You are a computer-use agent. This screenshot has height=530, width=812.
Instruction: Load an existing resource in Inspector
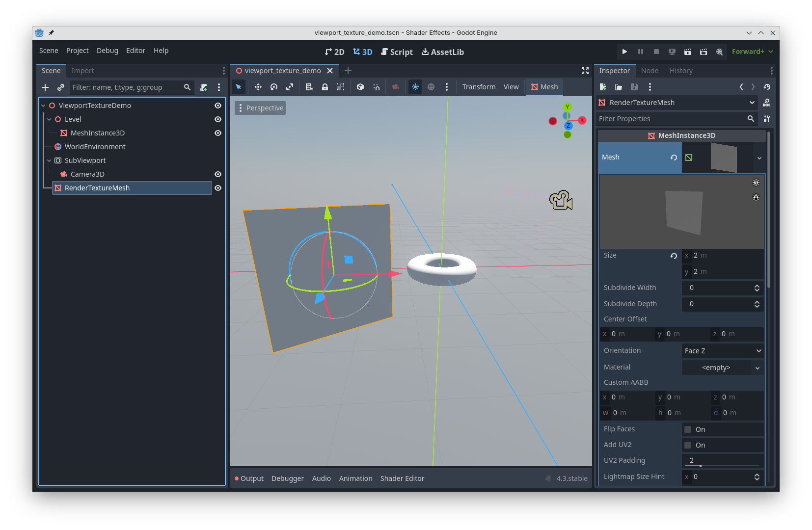click(619, 87)
